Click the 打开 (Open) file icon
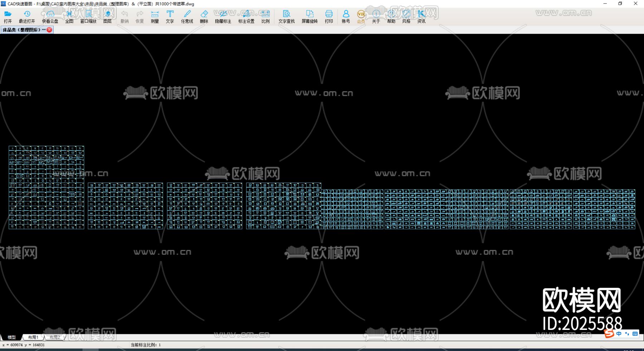This screenshot has height=351, width=644. (x=8, y=16)
